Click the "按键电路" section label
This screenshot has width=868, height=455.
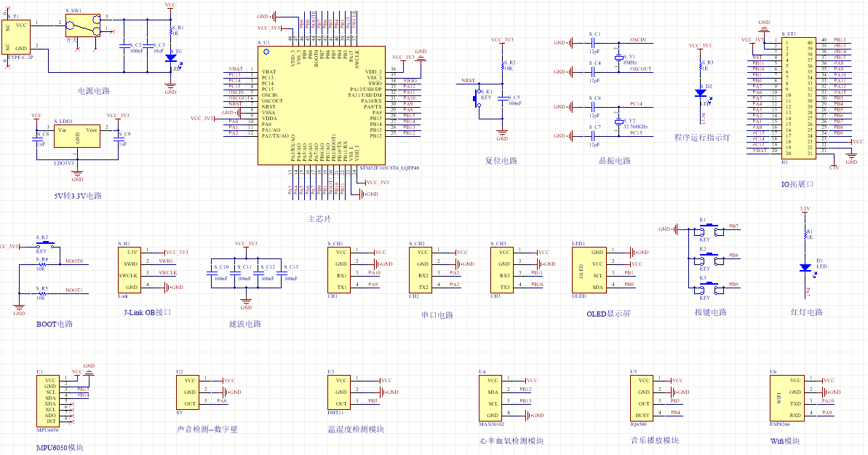[711, 312]
